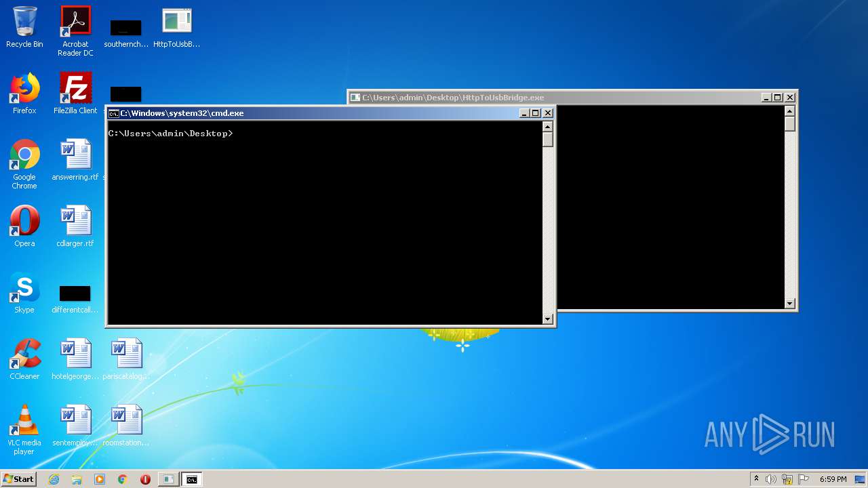Open the volume control in tray
Viewport: 868px width, 488px height.
click(x=771, y=479)
